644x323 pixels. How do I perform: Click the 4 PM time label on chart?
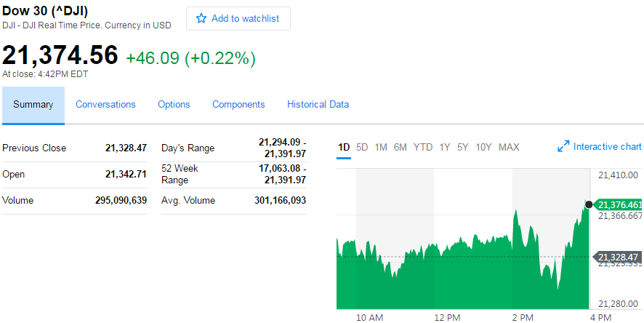click(x=600, y=317)
